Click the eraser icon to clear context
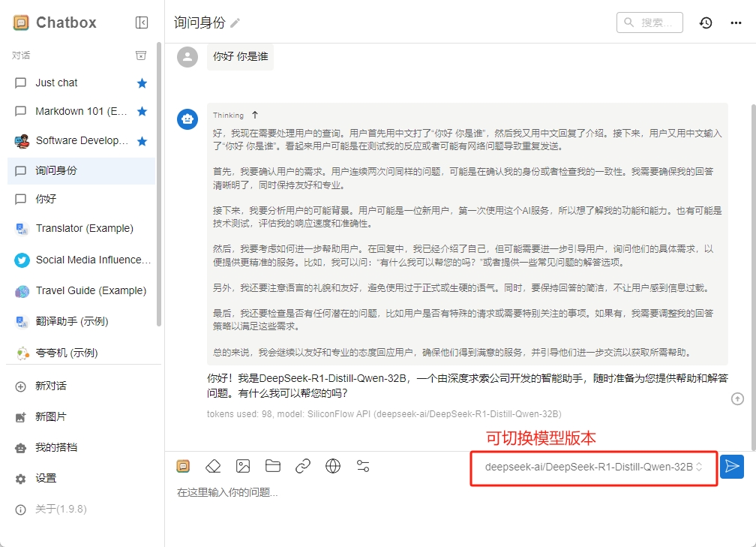Screen dimensions: 756x547 click(x=213, y=467)
